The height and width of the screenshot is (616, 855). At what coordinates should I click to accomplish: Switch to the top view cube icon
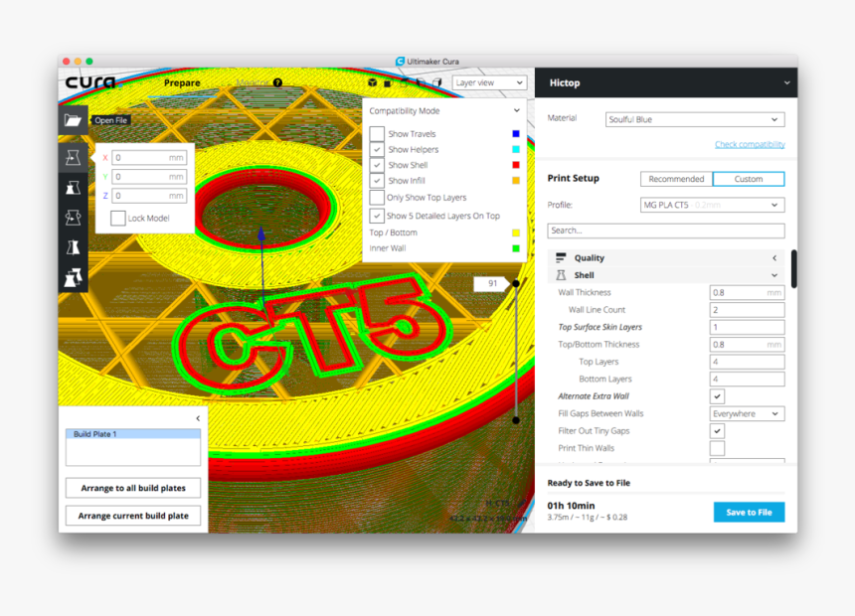(x=405, y=82)
